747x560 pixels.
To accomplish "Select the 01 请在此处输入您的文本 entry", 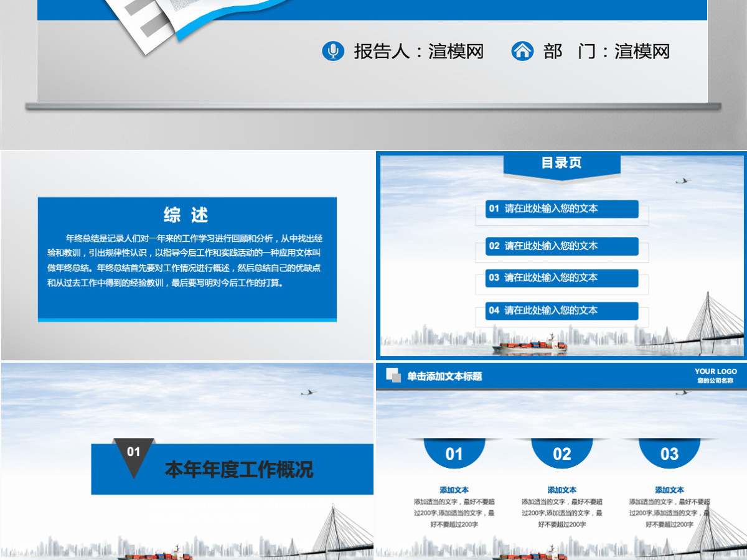I will coord(562,208).
